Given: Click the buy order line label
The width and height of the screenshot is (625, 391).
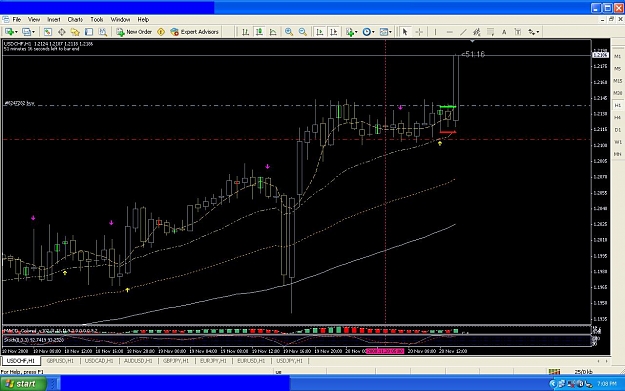Looking at the screenshot, I should [19, 103].
